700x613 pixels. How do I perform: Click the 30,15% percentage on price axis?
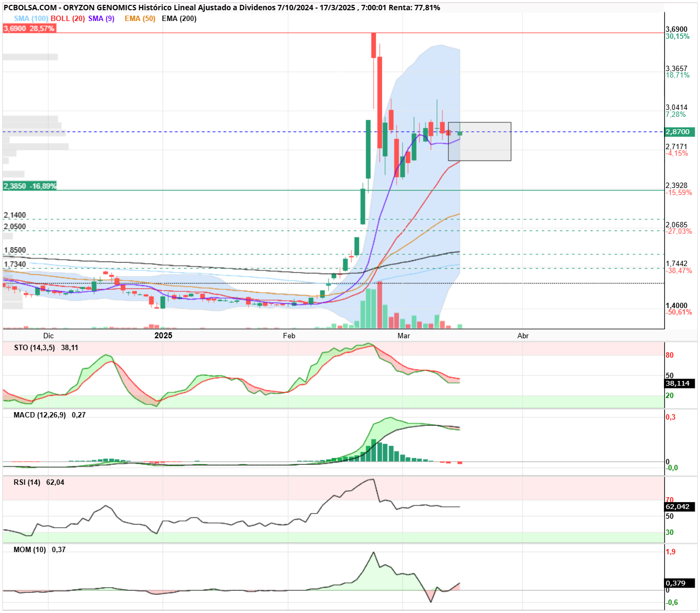(x=677, y=36)
